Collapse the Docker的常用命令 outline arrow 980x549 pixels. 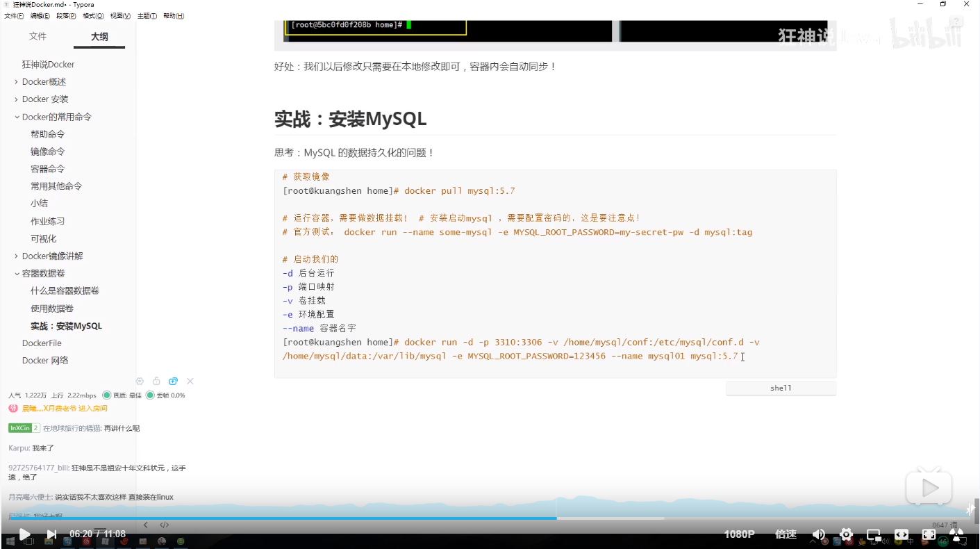tap(17, 117)
